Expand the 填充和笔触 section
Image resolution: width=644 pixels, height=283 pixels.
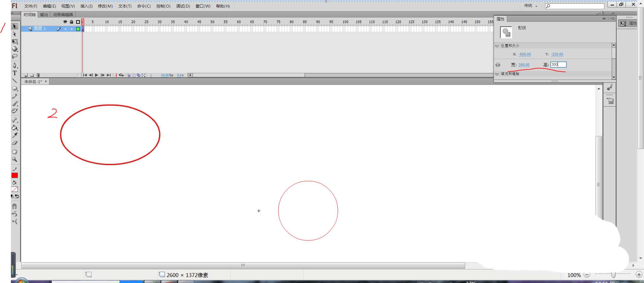(497, 74)
